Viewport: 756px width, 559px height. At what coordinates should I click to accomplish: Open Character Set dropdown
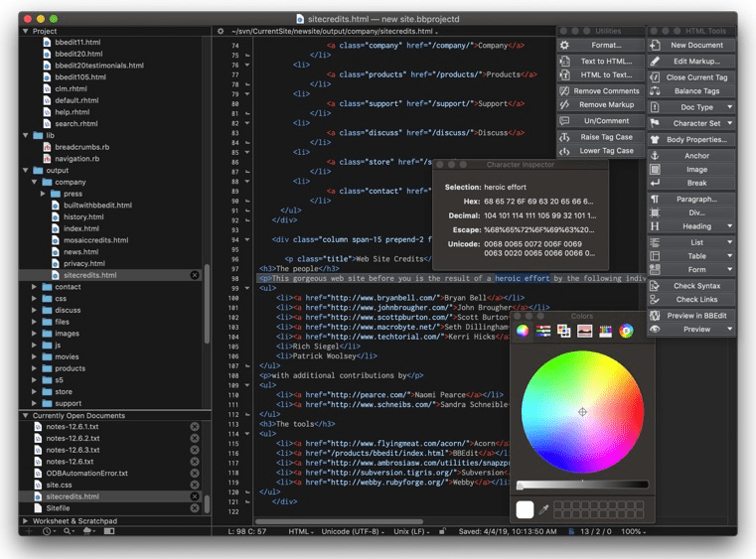(691, 123)
